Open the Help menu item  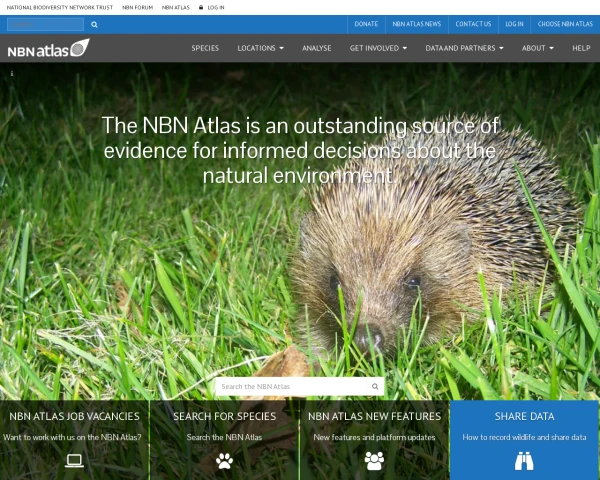(x=581, y=48)
